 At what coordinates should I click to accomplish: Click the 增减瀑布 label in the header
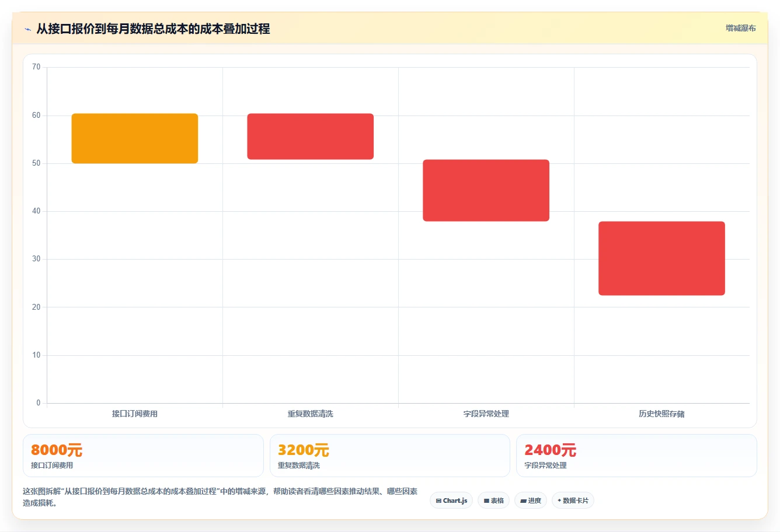(x=741, y=28)
